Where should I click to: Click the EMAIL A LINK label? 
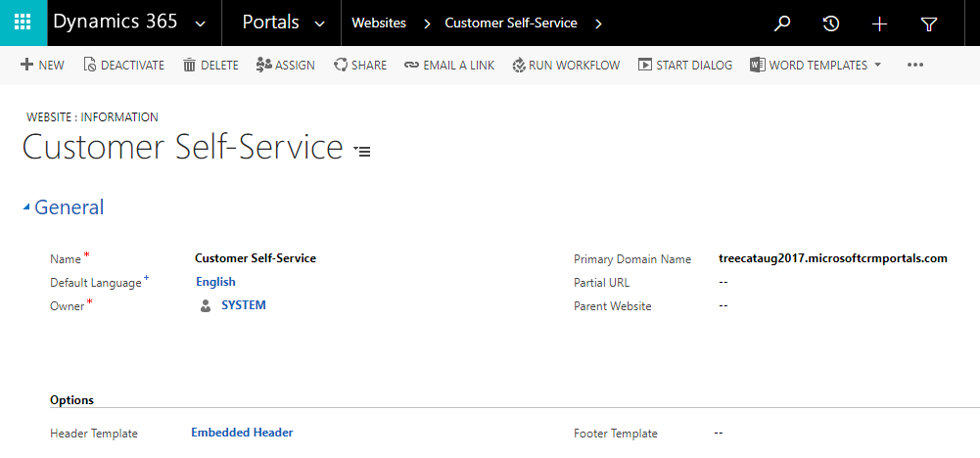[459, 65]
